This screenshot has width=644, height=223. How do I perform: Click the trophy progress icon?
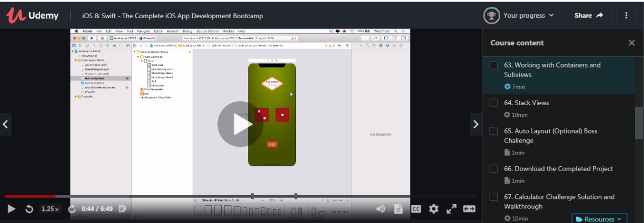point(492,16)
